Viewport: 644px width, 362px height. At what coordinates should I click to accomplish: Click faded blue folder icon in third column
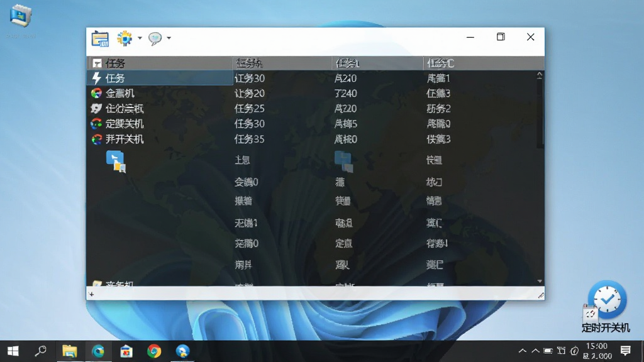pos(344,162)
